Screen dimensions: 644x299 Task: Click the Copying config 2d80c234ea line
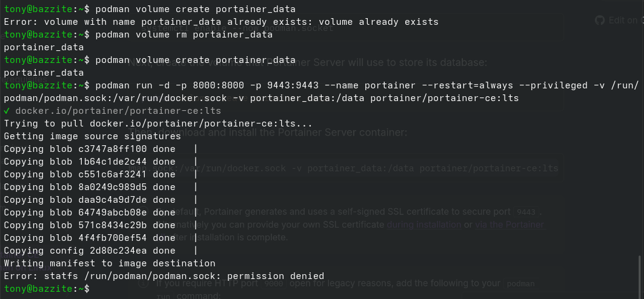pyautogui.click(x=90, y=251)
